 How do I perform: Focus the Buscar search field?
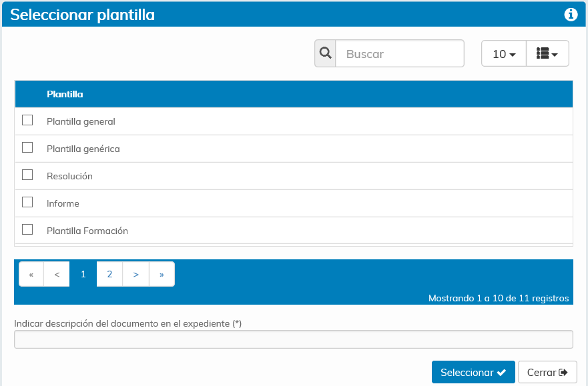(x=399, y=54)
